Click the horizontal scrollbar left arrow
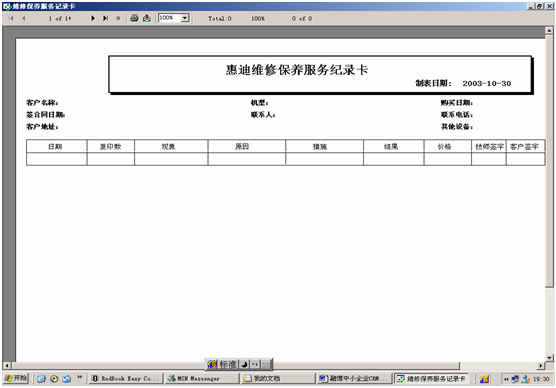 point(7,365)
